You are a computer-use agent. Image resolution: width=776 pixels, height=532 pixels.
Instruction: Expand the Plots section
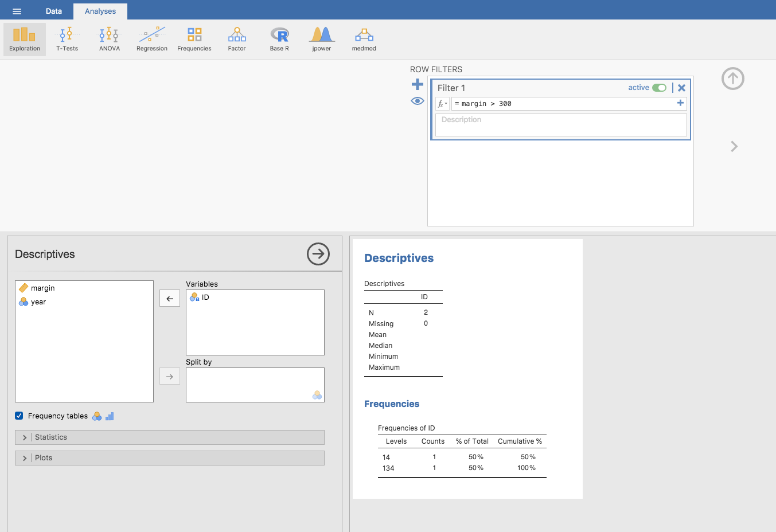tap(170, 458)
